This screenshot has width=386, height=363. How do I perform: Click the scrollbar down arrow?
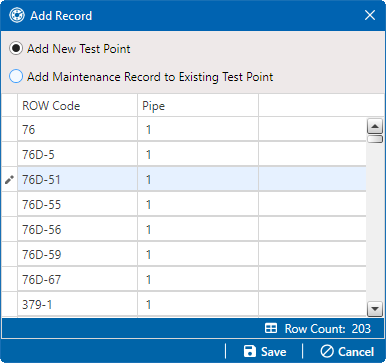point(375,309)
